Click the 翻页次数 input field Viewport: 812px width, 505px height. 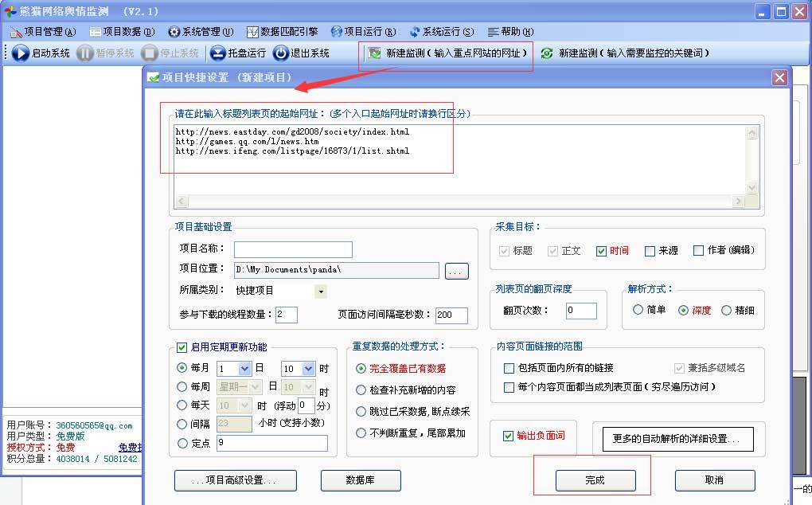click(x=581, y=311)
